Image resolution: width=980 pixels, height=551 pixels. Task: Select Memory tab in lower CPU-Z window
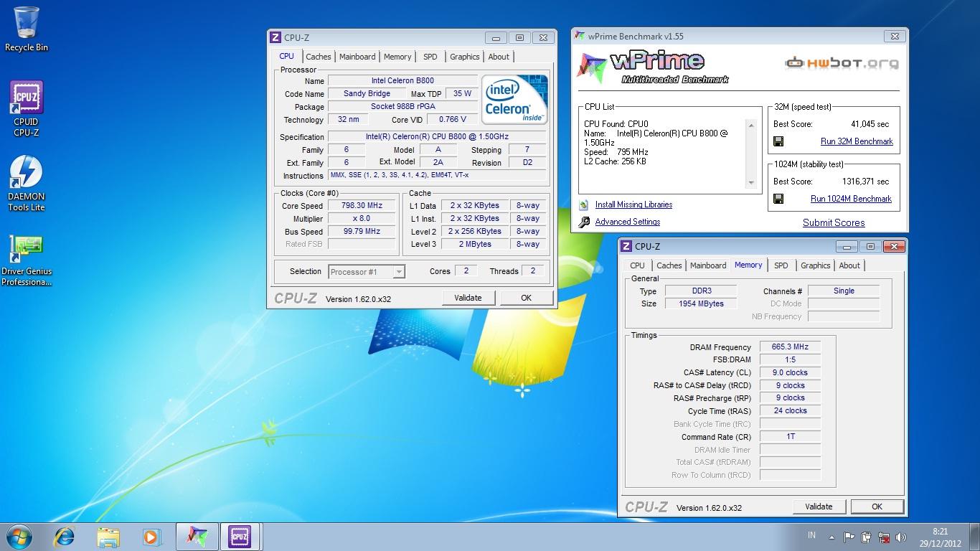point(748,265)
